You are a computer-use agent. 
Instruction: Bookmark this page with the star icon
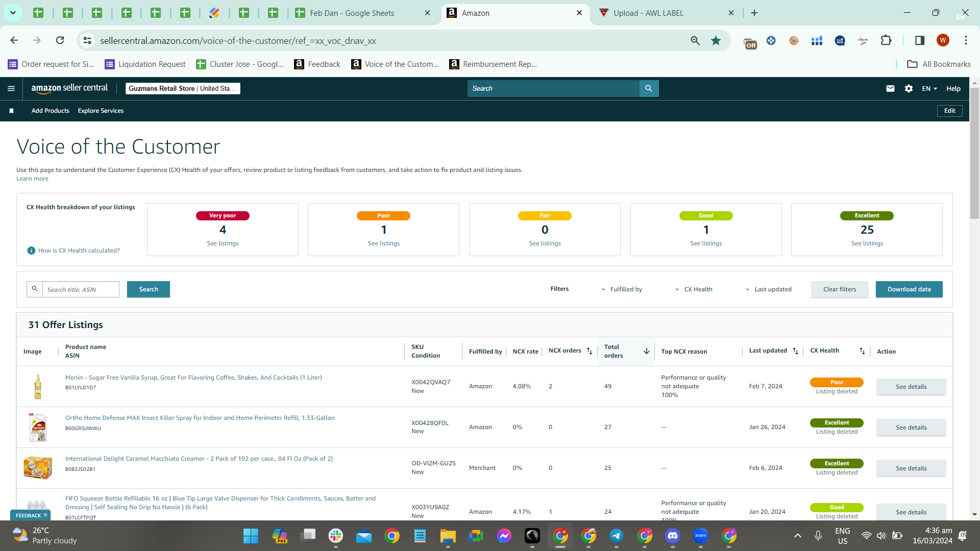pos(716,40)
